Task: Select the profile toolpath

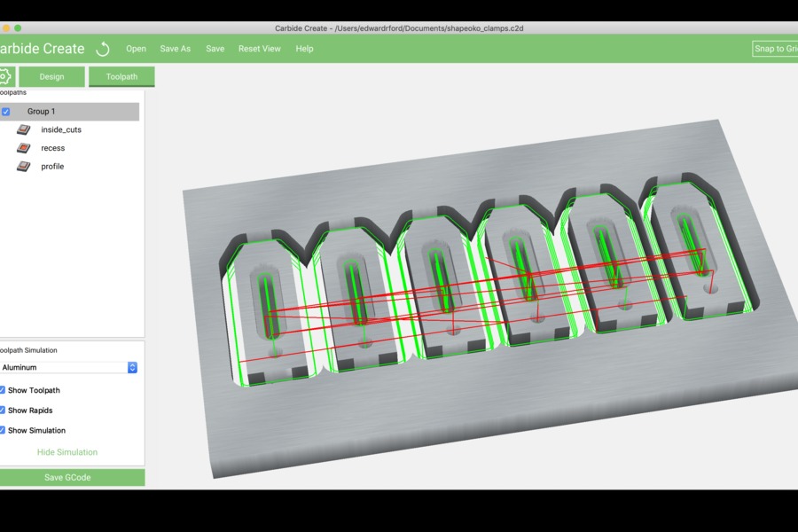Action: [x=52, y=167]
